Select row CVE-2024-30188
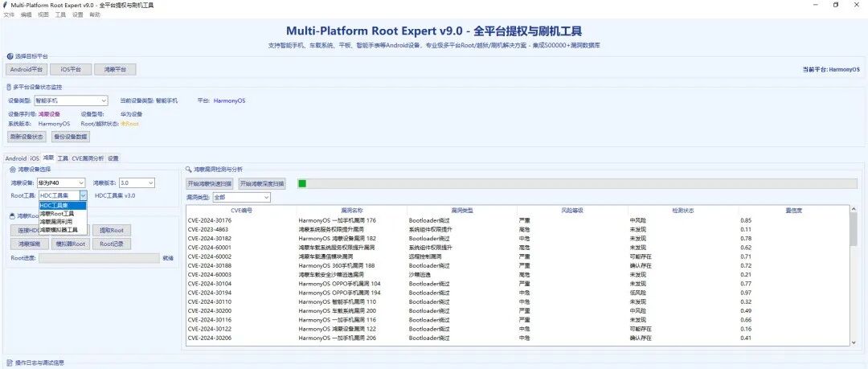Viewport: 868px width, 369px height. [518, 265]
